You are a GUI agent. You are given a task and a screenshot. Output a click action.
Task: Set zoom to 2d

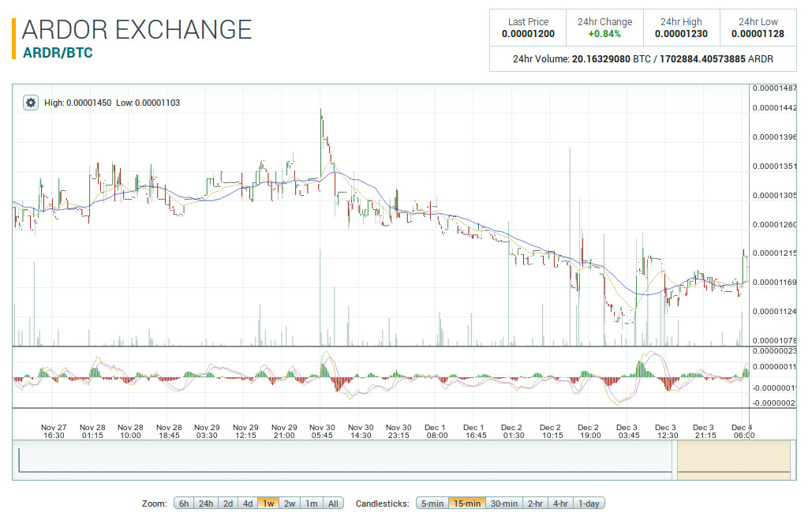228,503
